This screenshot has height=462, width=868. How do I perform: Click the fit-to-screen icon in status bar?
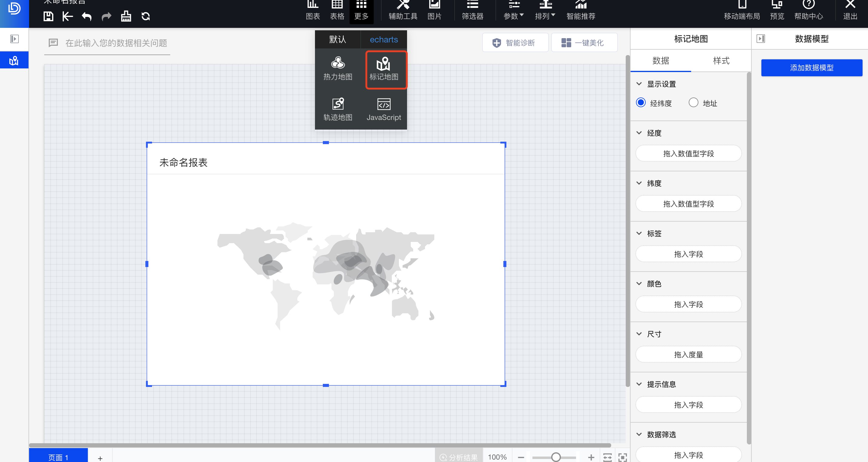(623, 457)
